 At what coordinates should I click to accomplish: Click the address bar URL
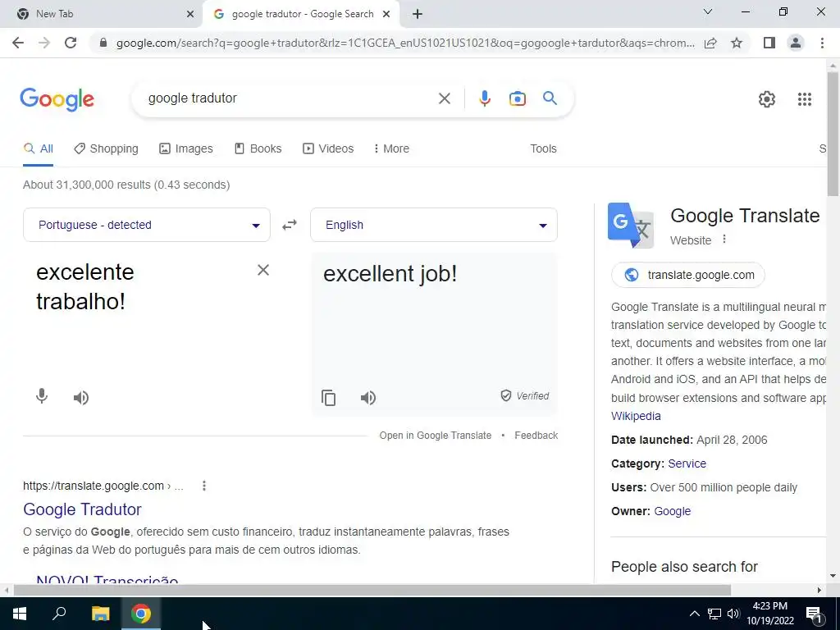[x=405, y=43]
